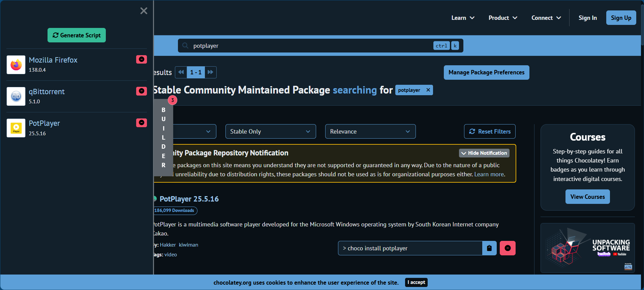Remove PotPlayer via red result button
Image resolution: width=644 pixels, height=290 pixels.
tap(508, 248)
